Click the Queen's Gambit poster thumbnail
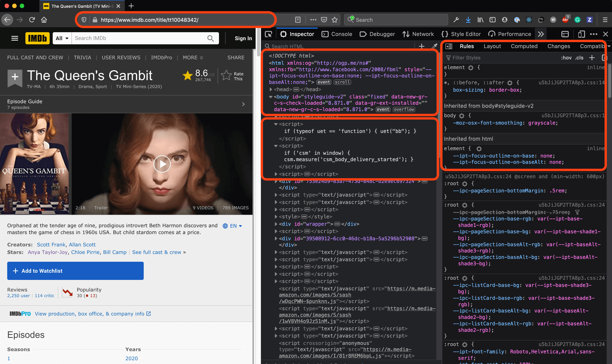The height and width of the screenshot is (364, 612). (34, 164)
